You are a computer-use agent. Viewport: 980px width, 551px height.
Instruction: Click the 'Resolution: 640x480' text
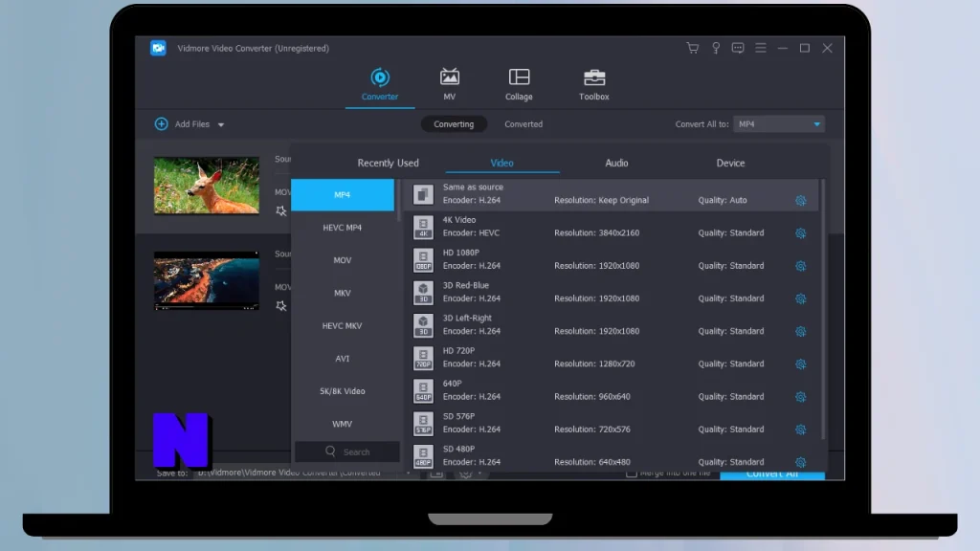(591, 462)
